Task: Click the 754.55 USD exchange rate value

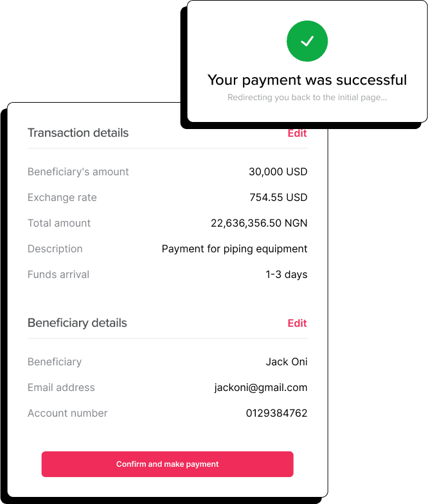Action: [x=278, y=197]
